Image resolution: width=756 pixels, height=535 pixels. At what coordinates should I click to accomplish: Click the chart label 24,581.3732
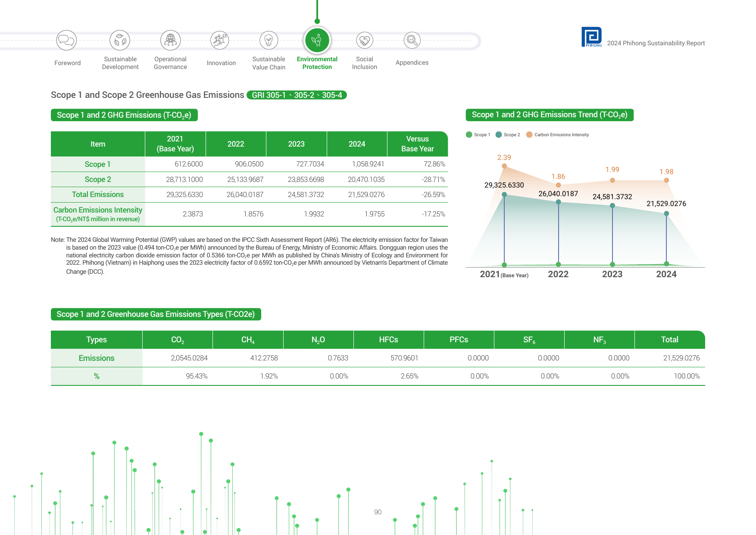click(612, 197)
